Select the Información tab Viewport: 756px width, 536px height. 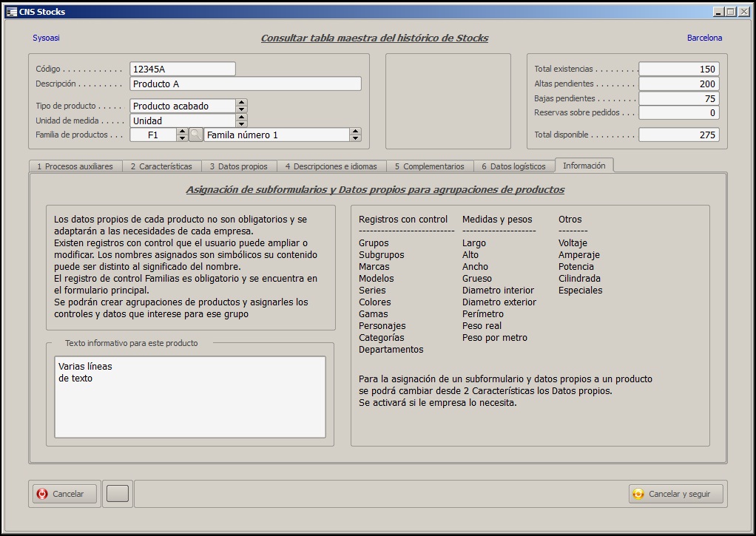584,166
